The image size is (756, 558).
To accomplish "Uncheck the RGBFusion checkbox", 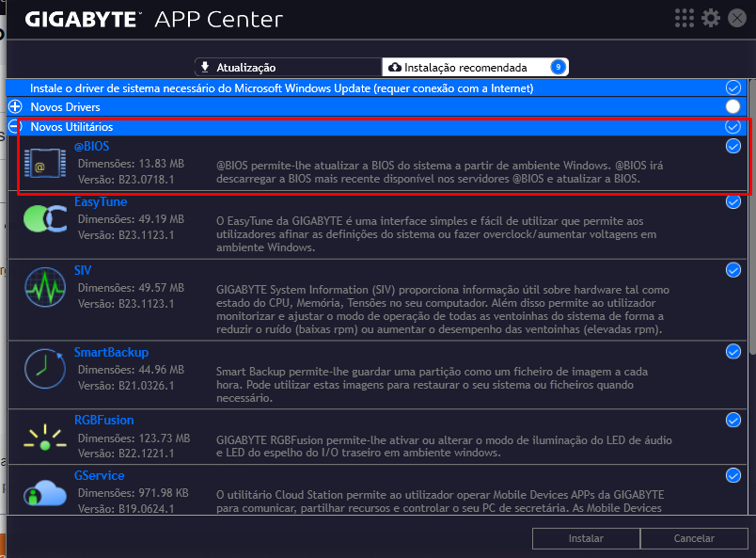I will click(x=732, y=420).
